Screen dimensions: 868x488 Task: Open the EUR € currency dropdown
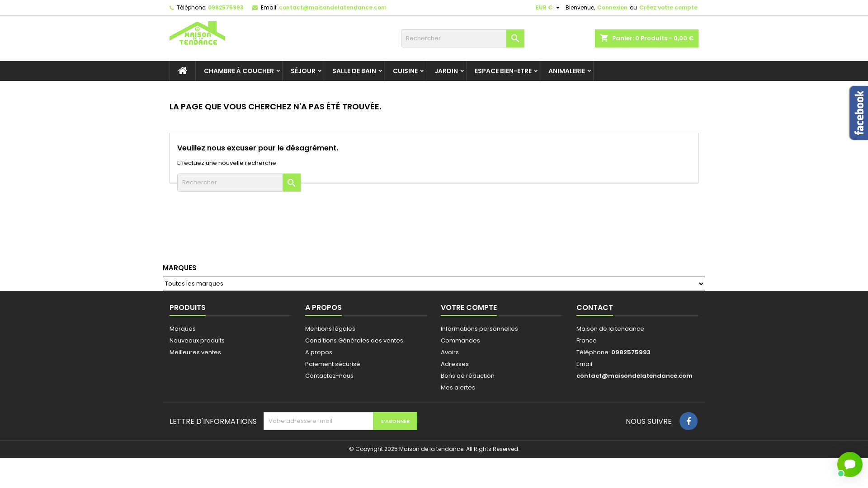pyautogui.click(x=547, y=8)
